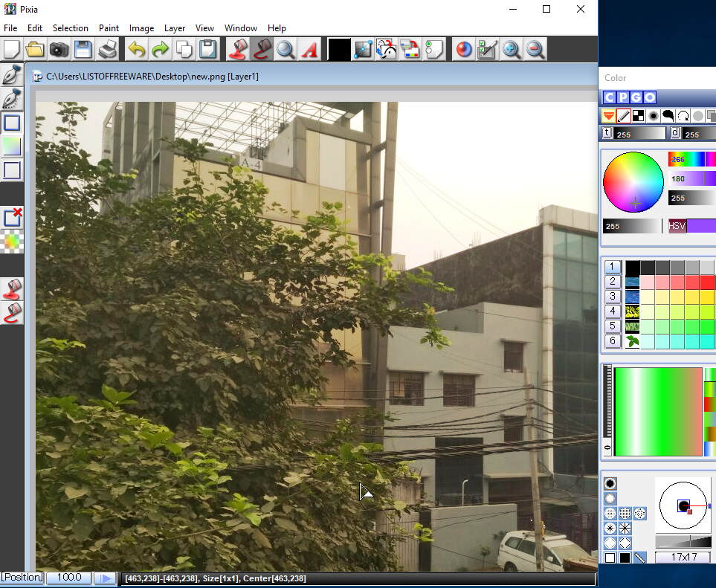Pick a color on the color wheel
The image size is (716, 588).
633,181
